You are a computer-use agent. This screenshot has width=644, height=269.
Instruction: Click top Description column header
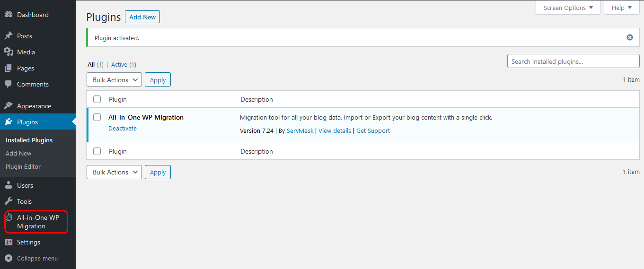click(x=256, y=99)
